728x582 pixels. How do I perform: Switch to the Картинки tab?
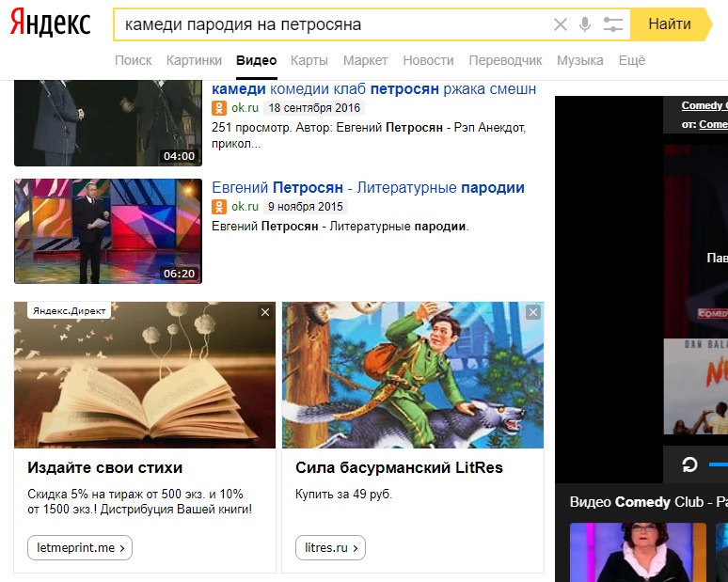194,60
